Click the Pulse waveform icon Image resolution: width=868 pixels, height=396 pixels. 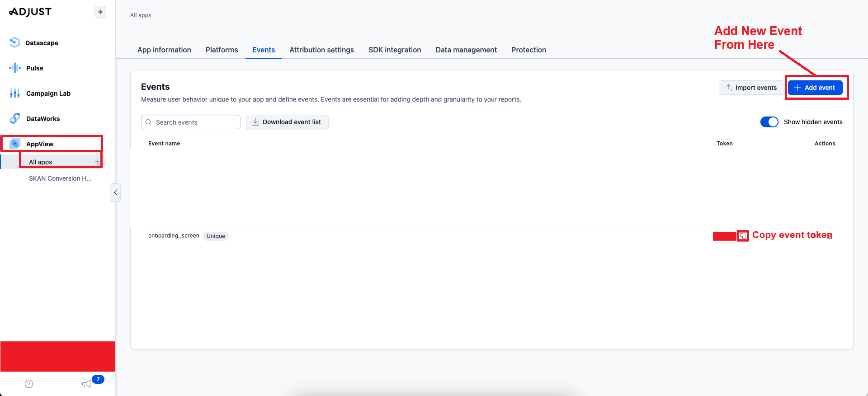pyautogui.click(x=15, y=68)
